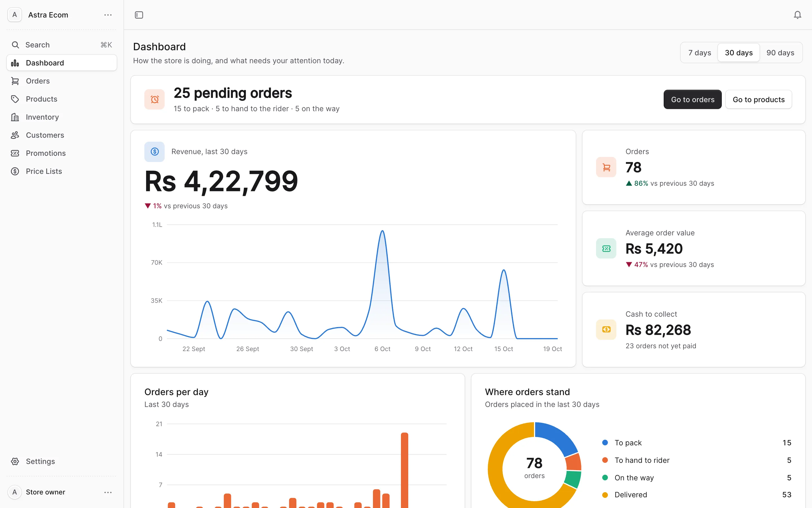Click the Products tag icon
The image size is (812, 508).
15,99
